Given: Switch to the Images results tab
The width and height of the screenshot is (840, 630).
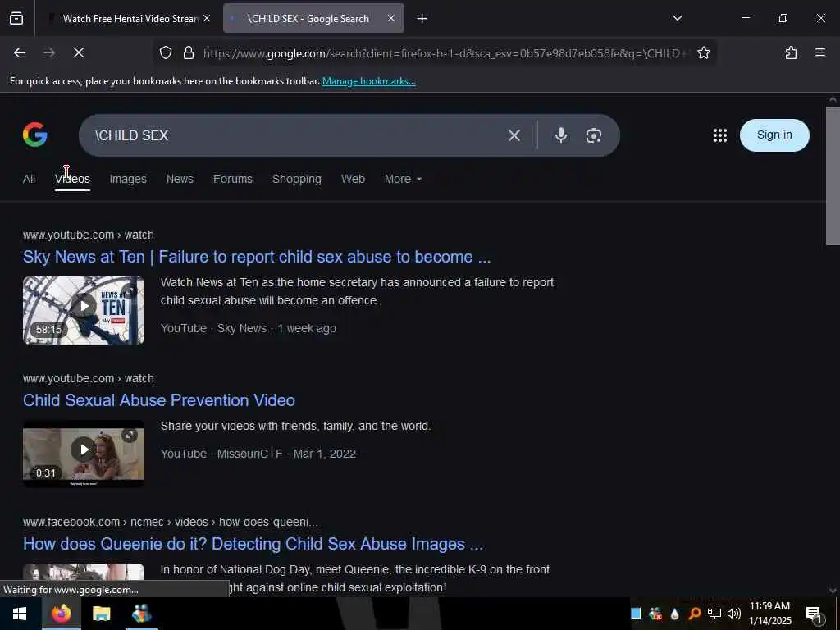Looking at the screenshot, I should click(128, 179).
